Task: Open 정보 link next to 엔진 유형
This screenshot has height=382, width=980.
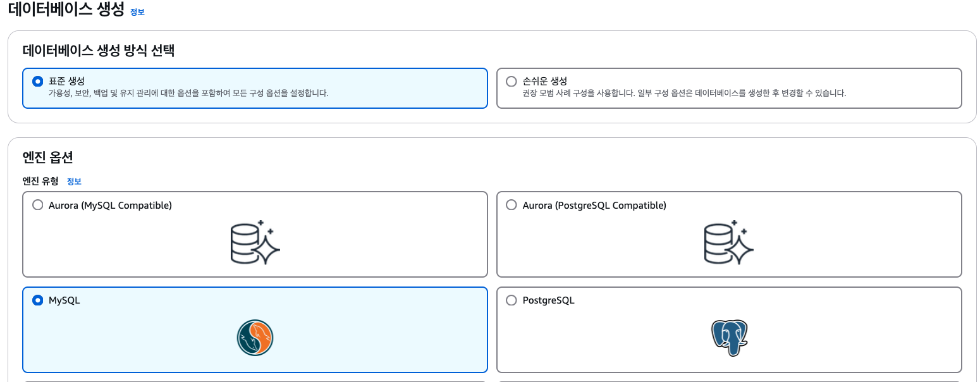Action: (x=74, y=182)
